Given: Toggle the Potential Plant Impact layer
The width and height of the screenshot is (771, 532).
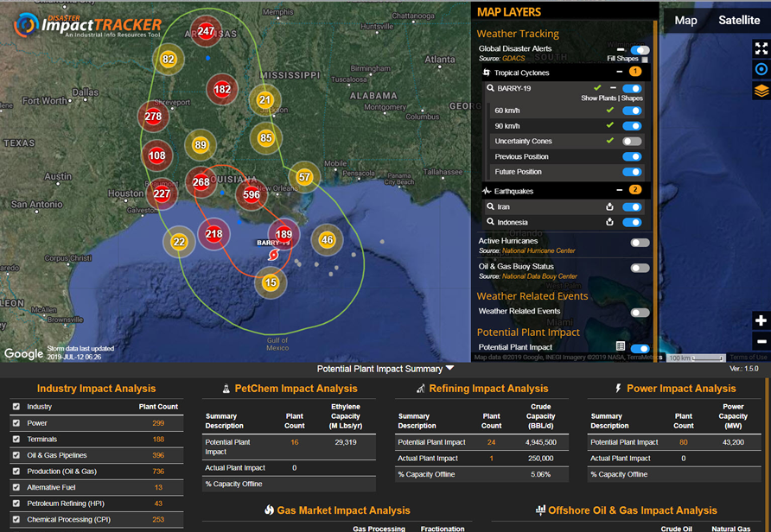Looking at the screenshot, I should click(640, 348).
